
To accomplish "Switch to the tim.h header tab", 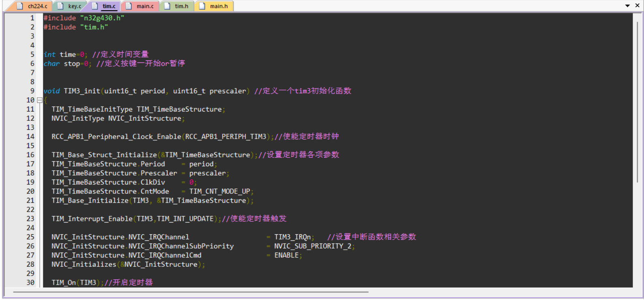I will (181, 6).
